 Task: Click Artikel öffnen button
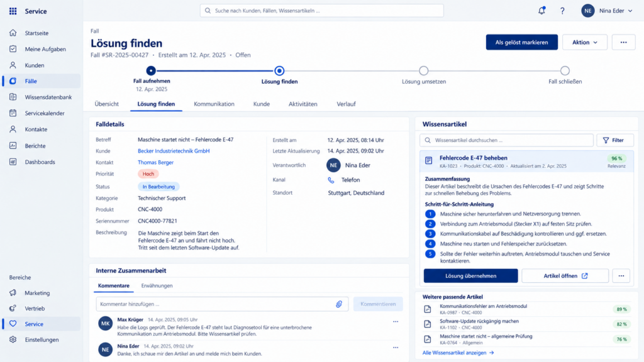coord(565,276)
